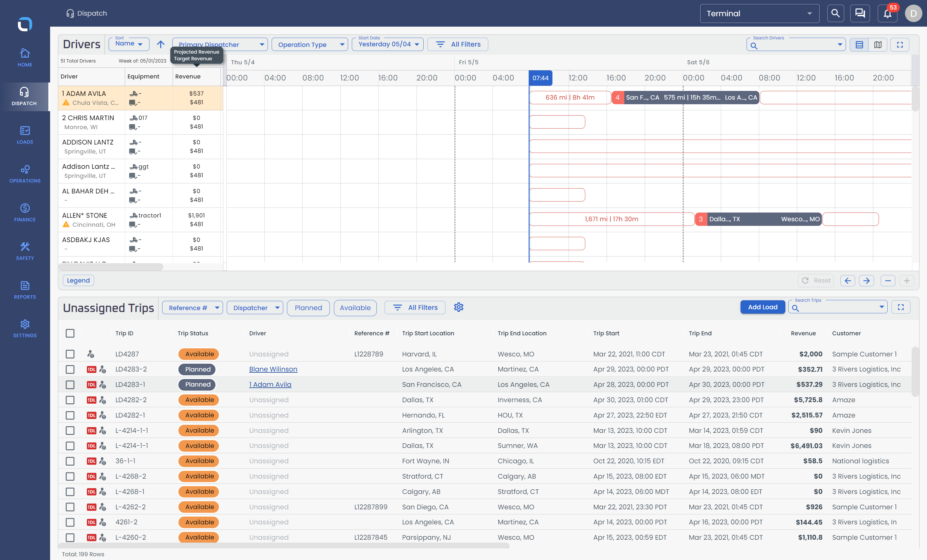Zoom out timeline with minus button

click(x=888, y=281)
